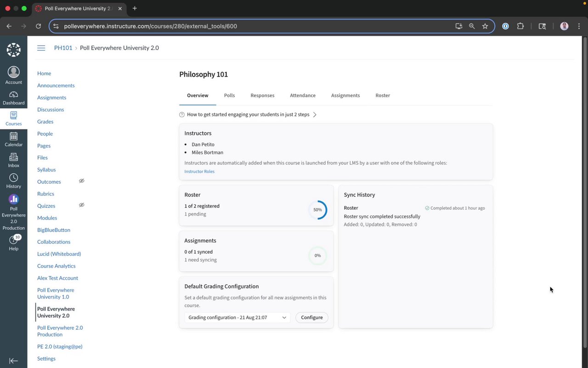Open Lucid (Whiteboard) link
This screenshot has width=588, height=368.
59,254
